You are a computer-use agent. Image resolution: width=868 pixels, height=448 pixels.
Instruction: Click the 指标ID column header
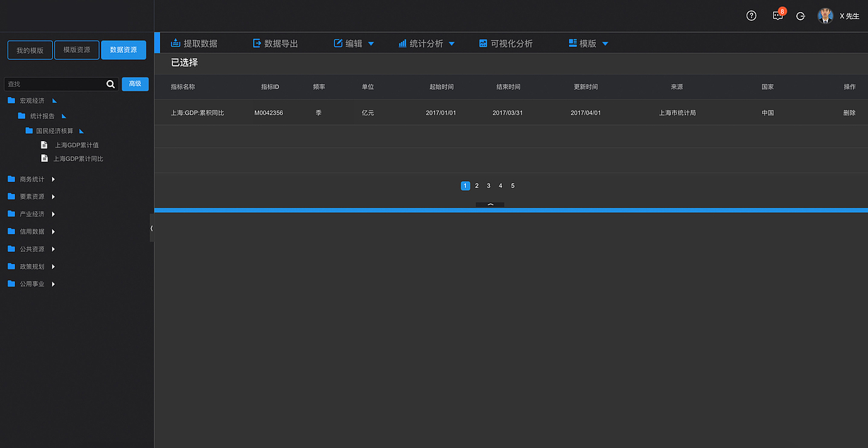pos(270,87)
